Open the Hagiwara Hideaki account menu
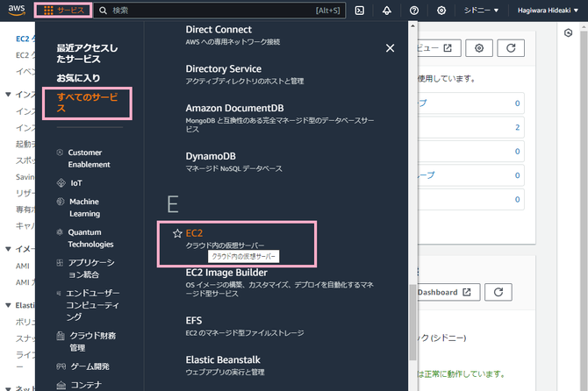The width and height of the screenshot is (588, 391). tap(548, 11)
